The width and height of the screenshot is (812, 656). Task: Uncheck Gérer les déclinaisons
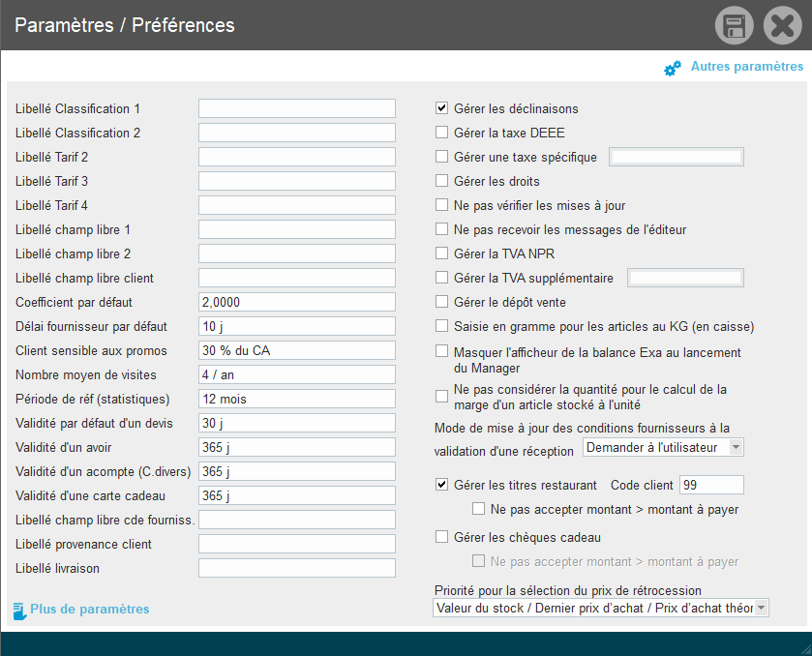(442, 108)
